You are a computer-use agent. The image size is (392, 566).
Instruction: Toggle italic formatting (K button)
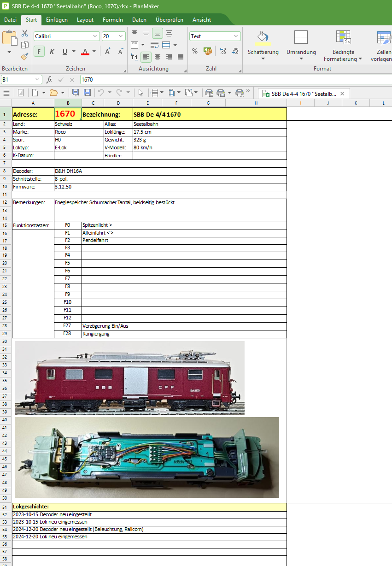pyautogui.click(x=52, y=52)
